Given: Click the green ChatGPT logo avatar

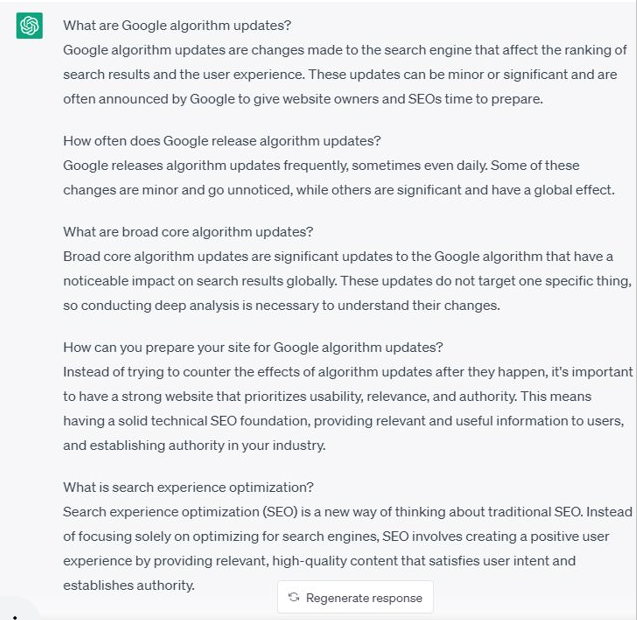Looking at the screenshot, I should click(x=29, y=26).
